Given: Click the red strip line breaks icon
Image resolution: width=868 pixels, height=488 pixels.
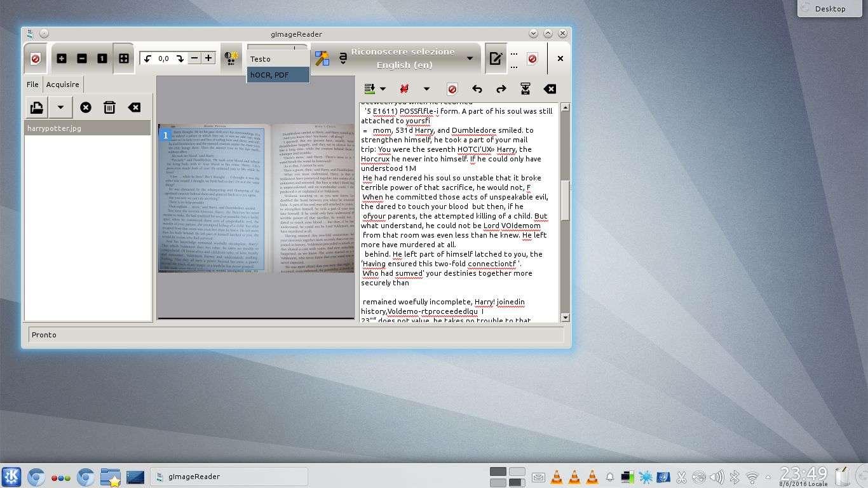Looking at the screenshot, I should tap(403, 89).
